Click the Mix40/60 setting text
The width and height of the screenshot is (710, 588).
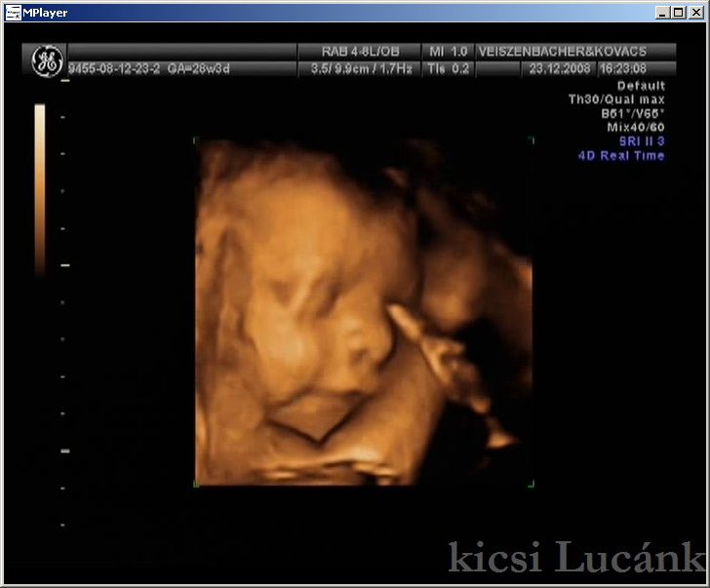[x=635, y=127]
